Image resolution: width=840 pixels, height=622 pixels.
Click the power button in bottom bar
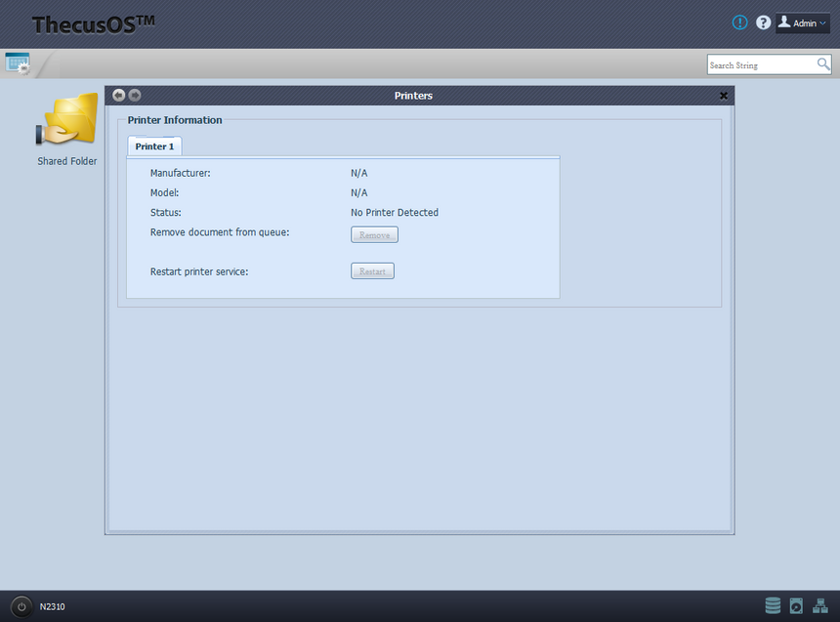click(x=21, y=606)
